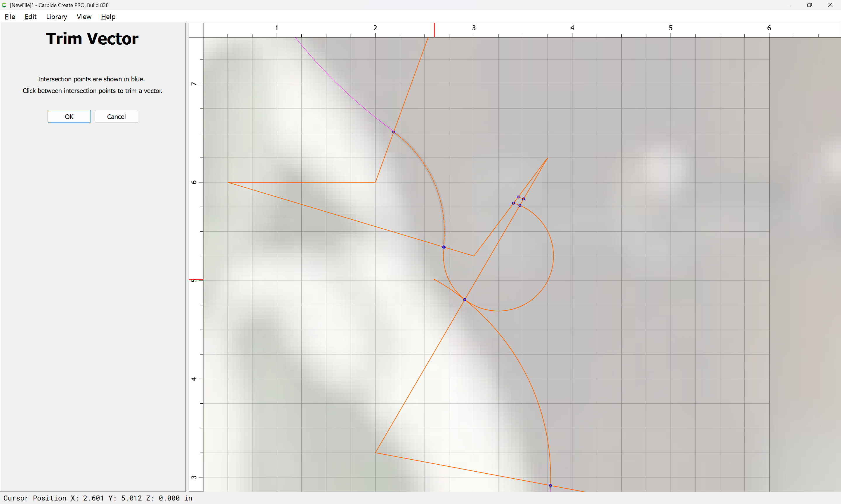Screen dimensions: 841x504
Task: Open the Help menu
Action: coord(108,17)
